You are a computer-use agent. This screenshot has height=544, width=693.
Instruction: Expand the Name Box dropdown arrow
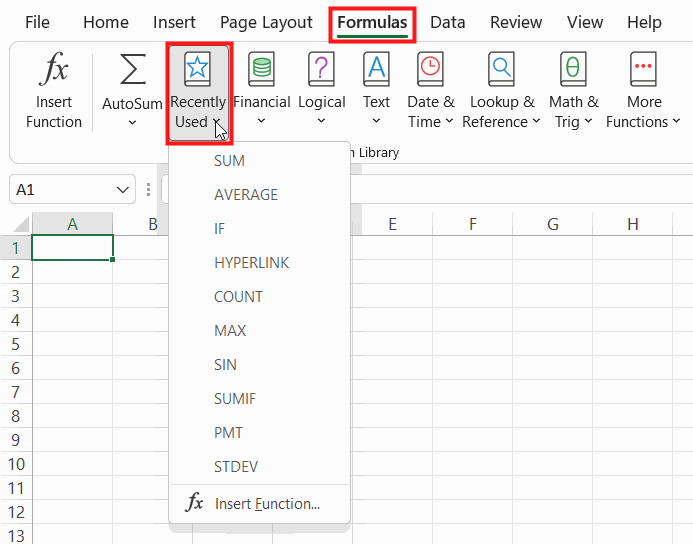[122, 190]
